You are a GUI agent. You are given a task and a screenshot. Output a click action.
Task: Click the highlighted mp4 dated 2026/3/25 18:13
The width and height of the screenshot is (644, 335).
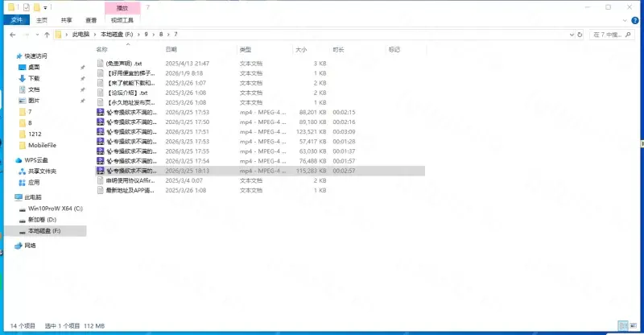click(260, 171)
